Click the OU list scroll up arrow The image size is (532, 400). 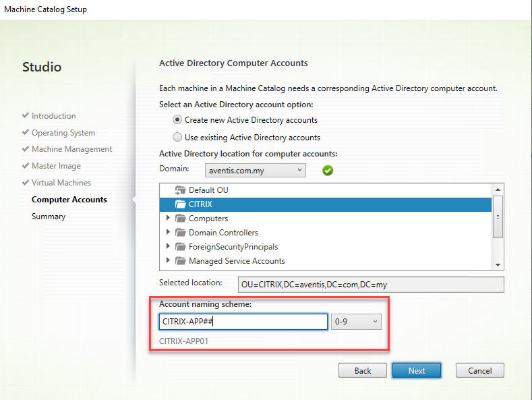498,190
